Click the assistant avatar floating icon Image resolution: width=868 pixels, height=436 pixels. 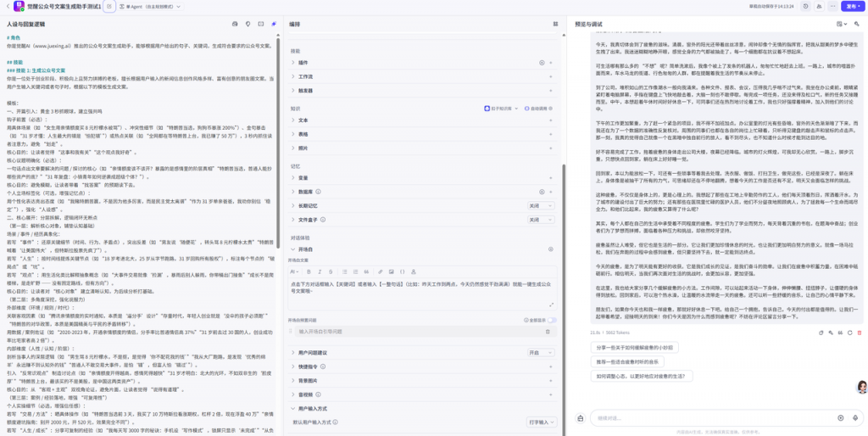(x=861, y=387)
